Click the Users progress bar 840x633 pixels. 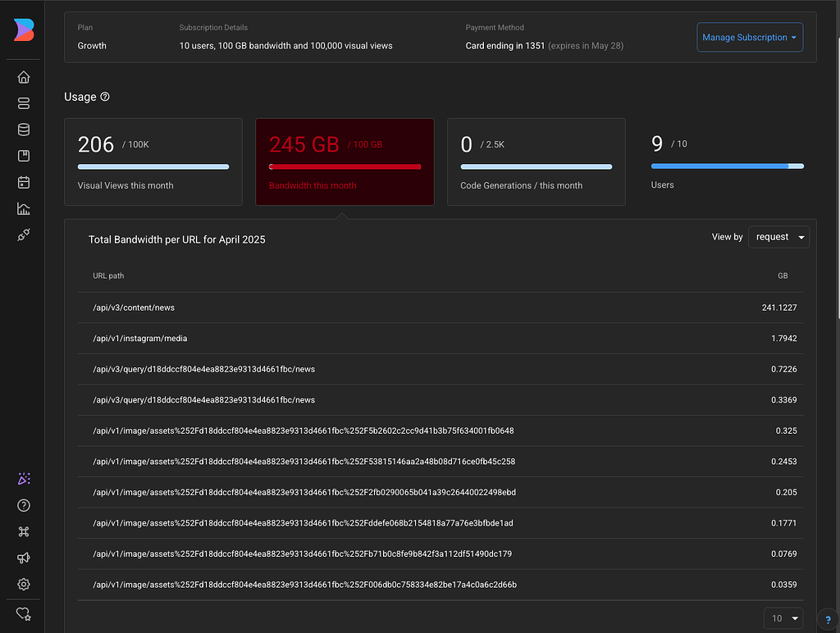click(727, 166)
